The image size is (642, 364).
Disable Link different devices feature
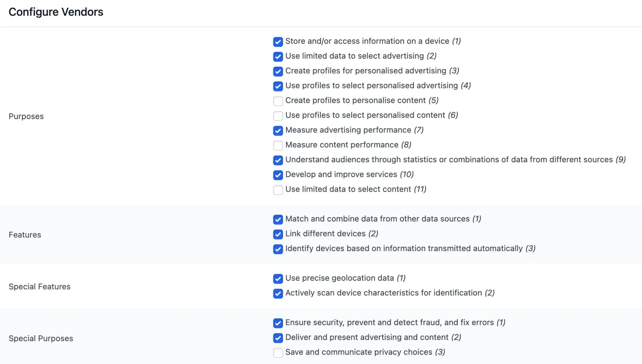coord(278,234)
